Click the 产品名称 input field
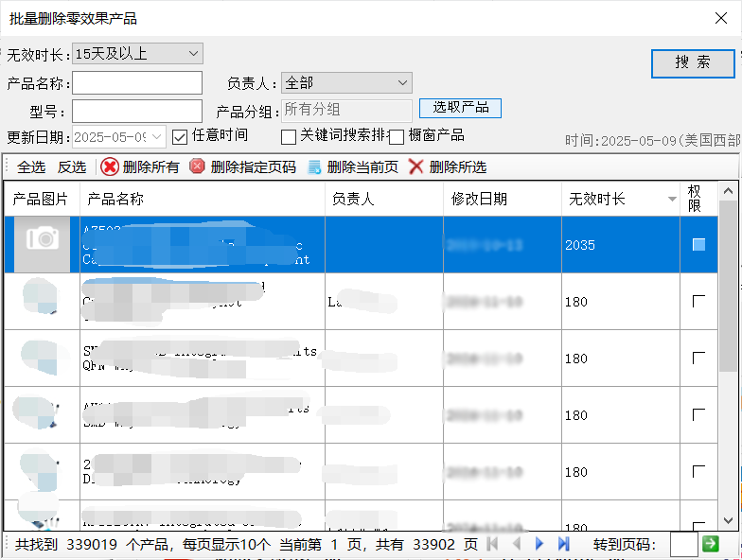 [x=137, y=83]
